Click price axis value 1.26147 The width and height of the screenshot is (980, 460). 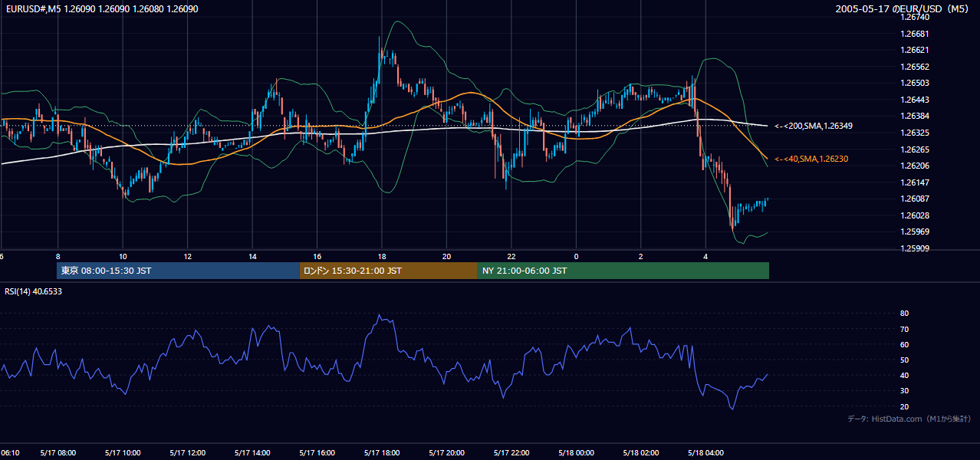click(x=916, y=182)
